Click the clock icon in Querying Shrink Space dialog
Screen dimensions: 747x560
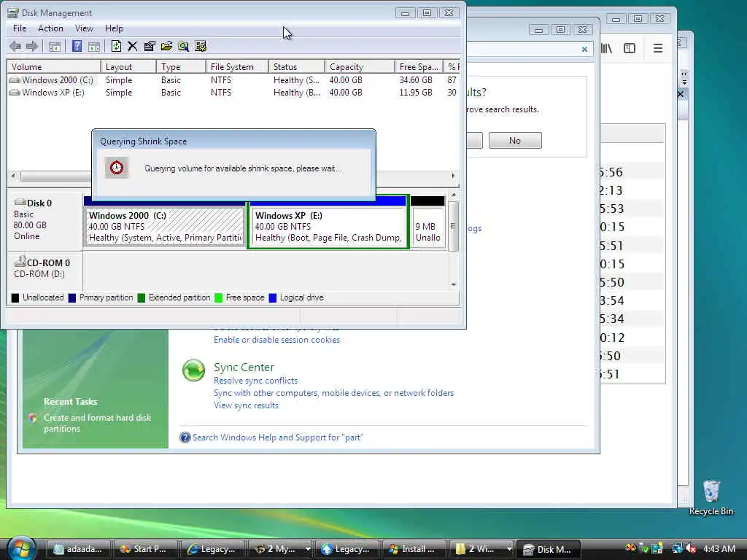pyautogui.click(x=117, y=168)
